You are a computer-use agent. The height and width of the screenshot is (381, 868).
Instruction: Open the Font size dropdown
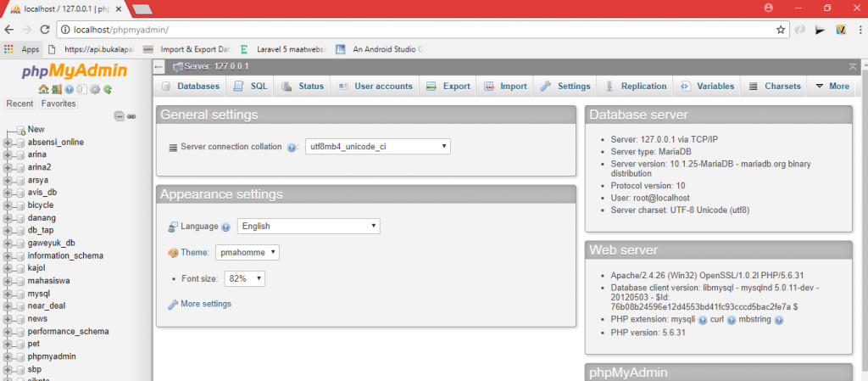point(246,278)
